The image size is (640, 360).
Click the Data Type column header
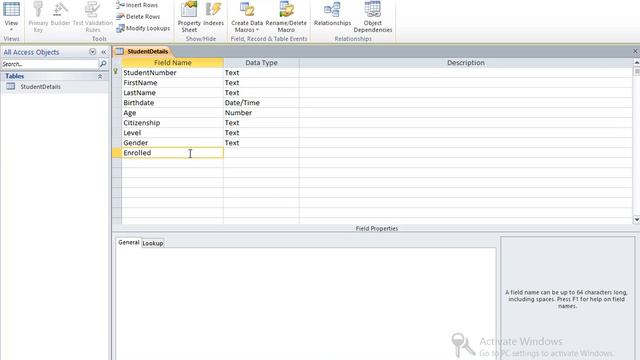pos(261,62)
